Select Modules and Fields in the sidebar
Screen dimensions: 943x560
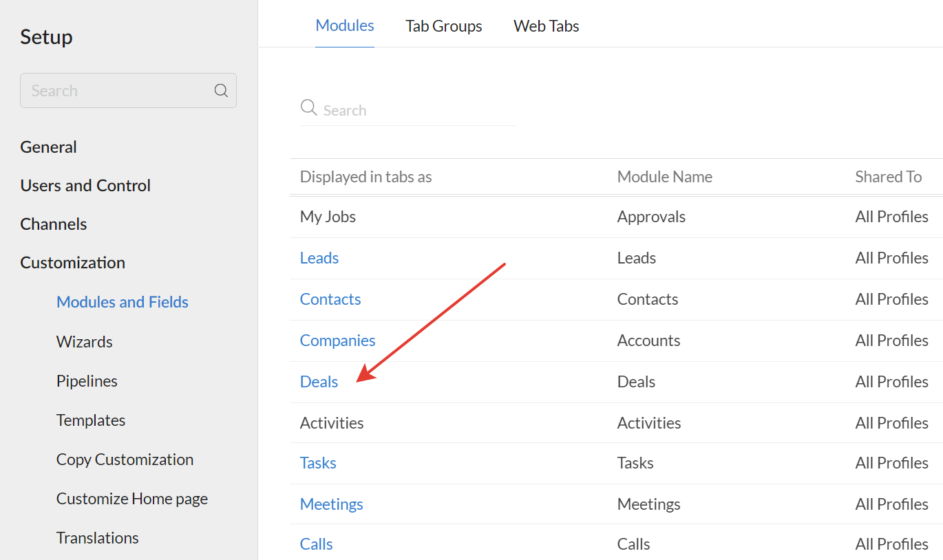(122, 301)
